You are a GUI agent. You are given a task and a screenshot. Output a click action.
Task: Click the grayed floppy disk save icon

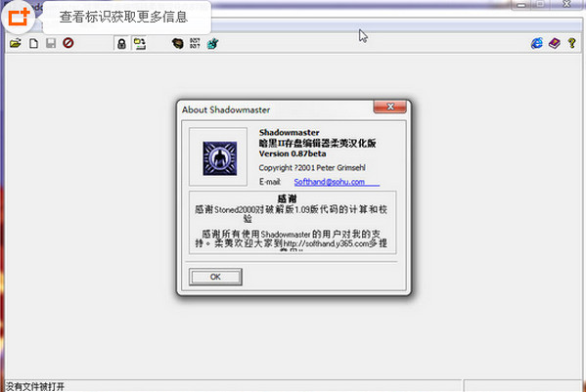coord(51,43)
